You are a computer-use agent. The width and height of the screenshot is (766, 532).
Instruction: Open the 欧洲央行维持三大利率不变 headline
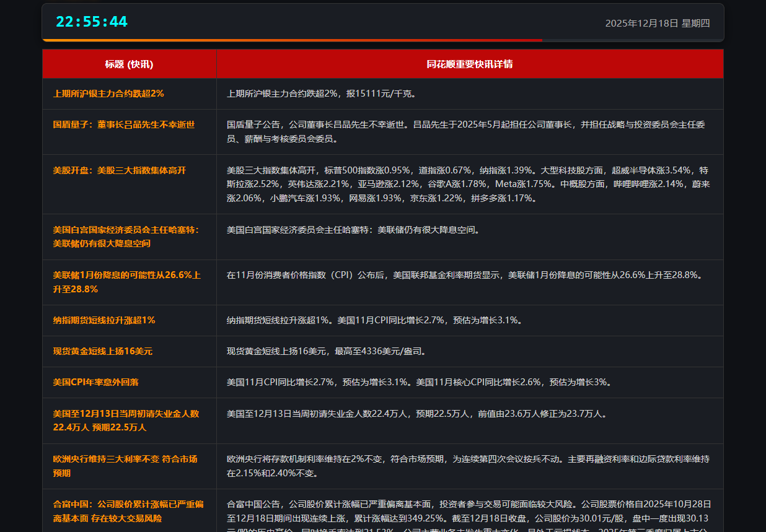tap(125, 466)
